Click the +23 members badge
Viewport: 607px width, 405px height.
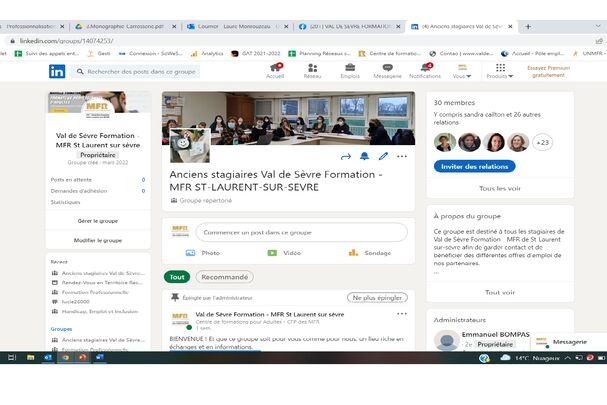click(542, 142)
